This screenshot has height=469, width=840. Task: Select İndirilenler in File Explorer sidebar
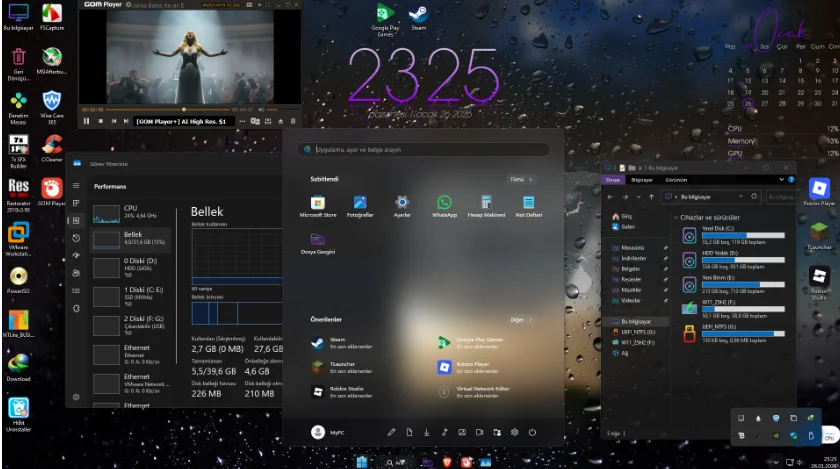(634, 258)
